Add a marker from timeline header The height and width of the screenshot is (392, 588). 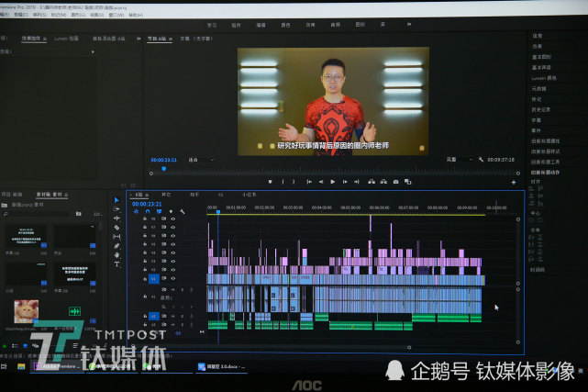pyautogui.click(x=171, y=211)
